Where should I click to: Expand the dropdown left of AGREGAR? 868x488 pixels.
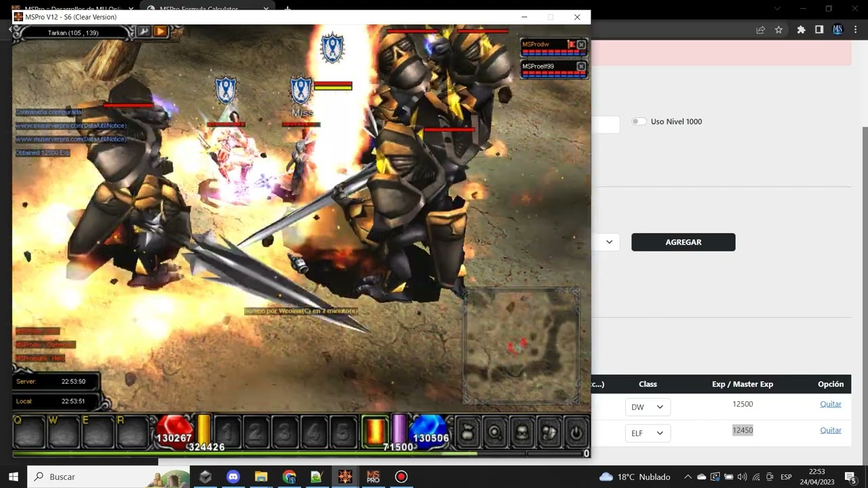pos(606,242)
